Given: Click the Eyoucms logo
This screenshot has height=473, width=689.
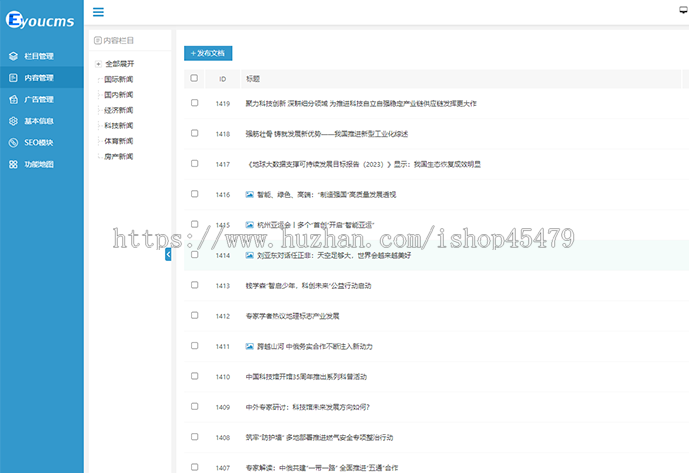Looking at the screenshot, I should click(40, 20).
